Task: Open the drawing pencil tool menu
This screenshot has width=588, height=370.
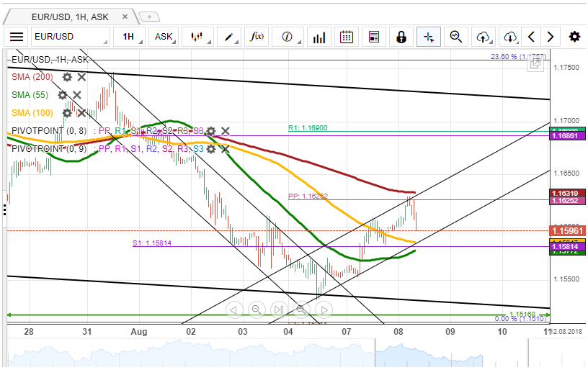Action: tap(229, 37)
